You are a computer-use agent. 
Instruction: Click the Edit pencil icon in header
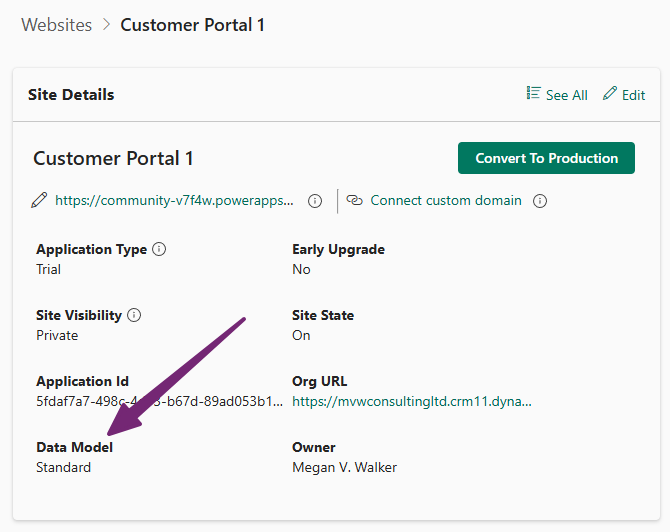[610, 93]
